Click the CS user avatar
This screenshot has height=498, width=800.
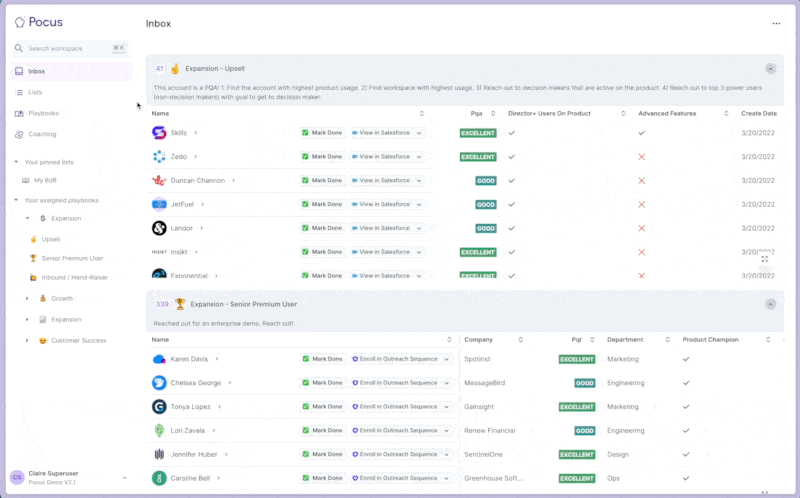point(17,477)
